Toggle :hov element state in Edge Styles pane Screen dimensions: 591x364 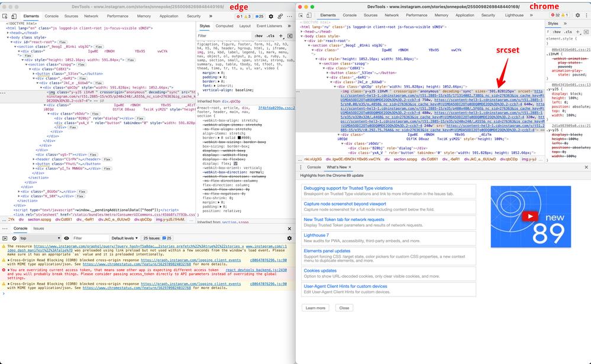(x=259, y=36)
